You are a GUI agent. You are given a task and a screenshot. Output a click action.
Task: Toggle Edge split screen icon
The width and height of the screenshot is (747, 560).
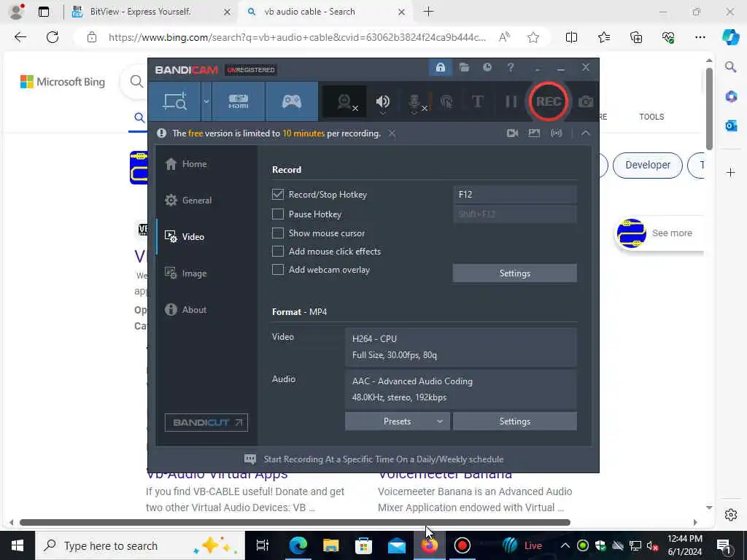pyautogui.click(x=571, y=37)
